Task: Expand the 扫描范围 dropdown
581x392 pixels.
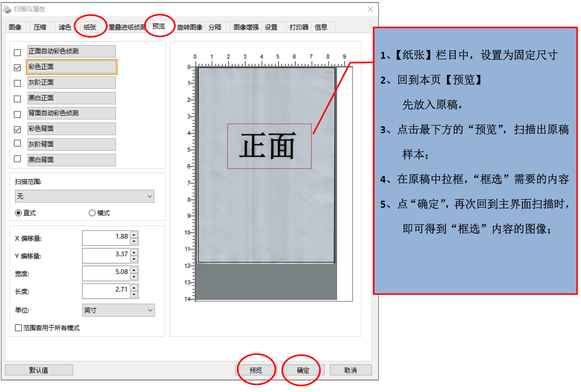Action: pos(84,196)
